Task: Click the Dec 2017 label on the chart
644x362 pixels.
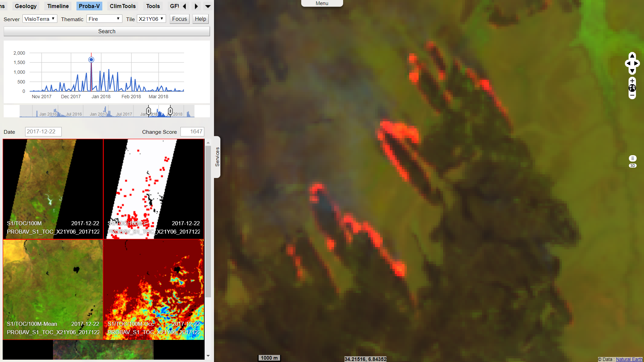Action: click(x=71, y=97)
